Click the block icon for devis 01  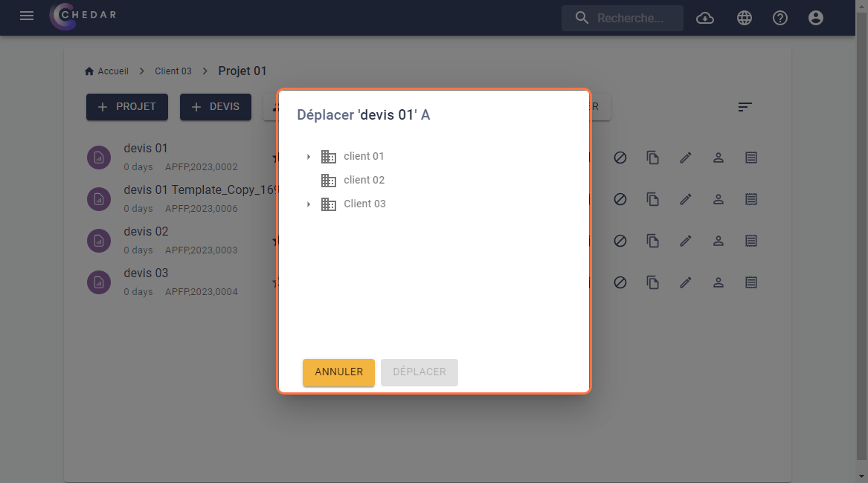point(620,158)
